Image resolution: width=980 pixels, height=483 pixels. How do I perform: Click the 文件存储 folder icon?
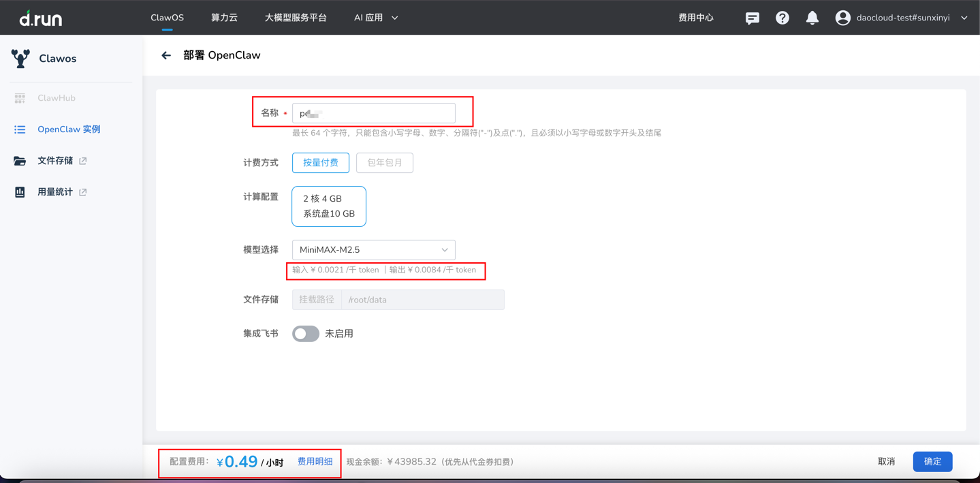tap(20, 161)
